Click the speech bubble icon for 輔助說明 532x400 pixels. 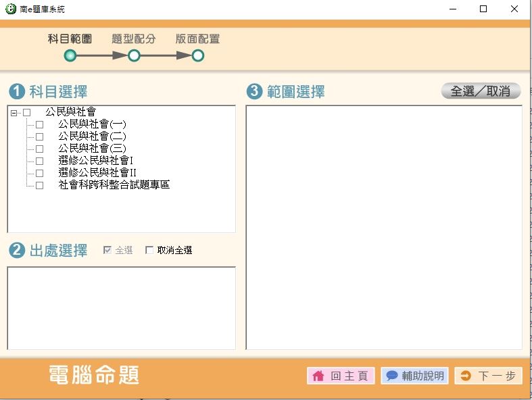(392, 376)
